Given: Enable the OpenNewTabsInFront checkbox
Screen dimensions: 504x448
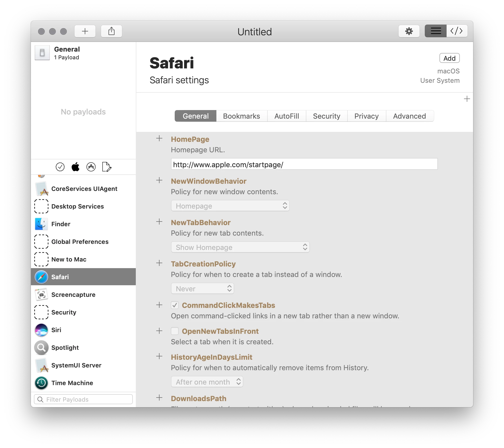Looking at the screenshot, I should coord(175,331).
